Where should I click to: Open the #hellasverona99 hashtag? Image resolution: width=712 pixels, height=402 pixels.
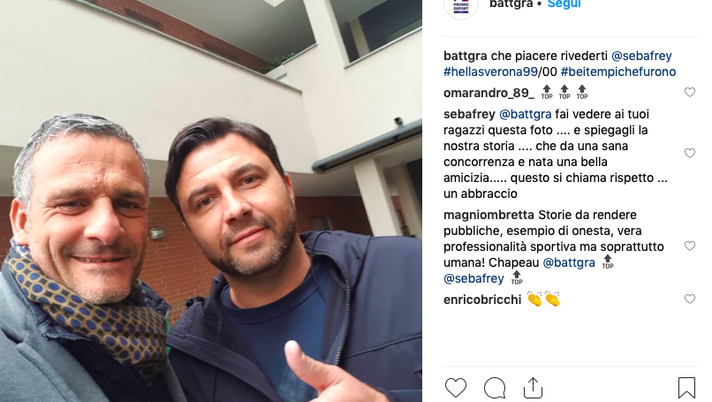[490, 72]
